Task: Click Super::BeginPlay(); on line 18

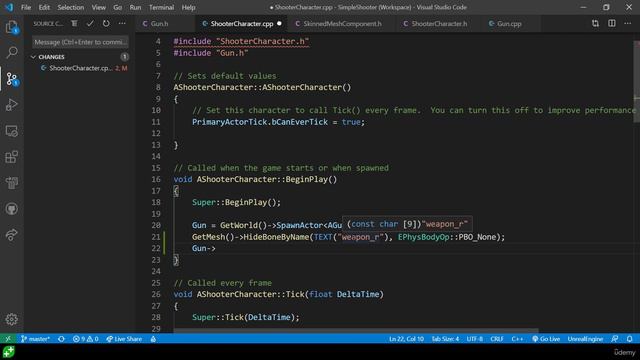Action: (236, 202)
